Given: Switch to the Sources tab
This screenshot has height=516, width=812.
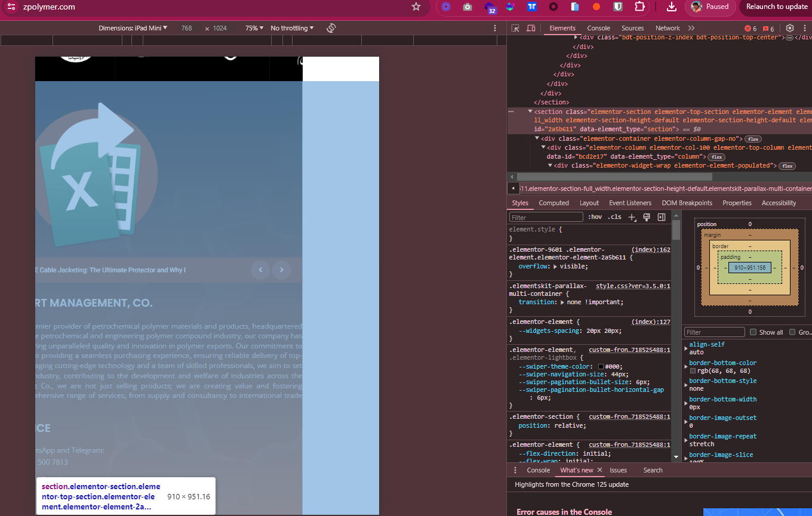Looking at the screenshot, I should 632,28.
